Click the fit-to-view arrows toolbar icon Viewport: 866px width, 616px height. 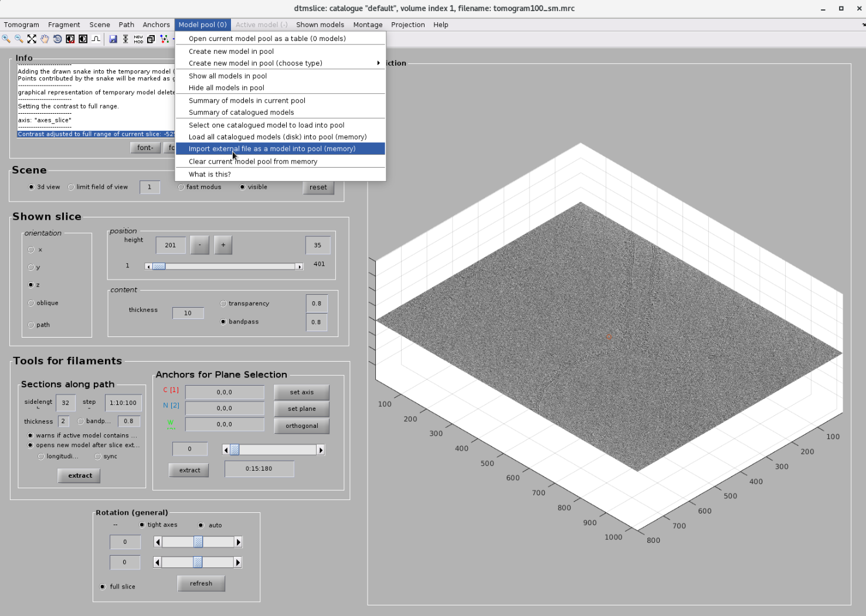(32, 39)
